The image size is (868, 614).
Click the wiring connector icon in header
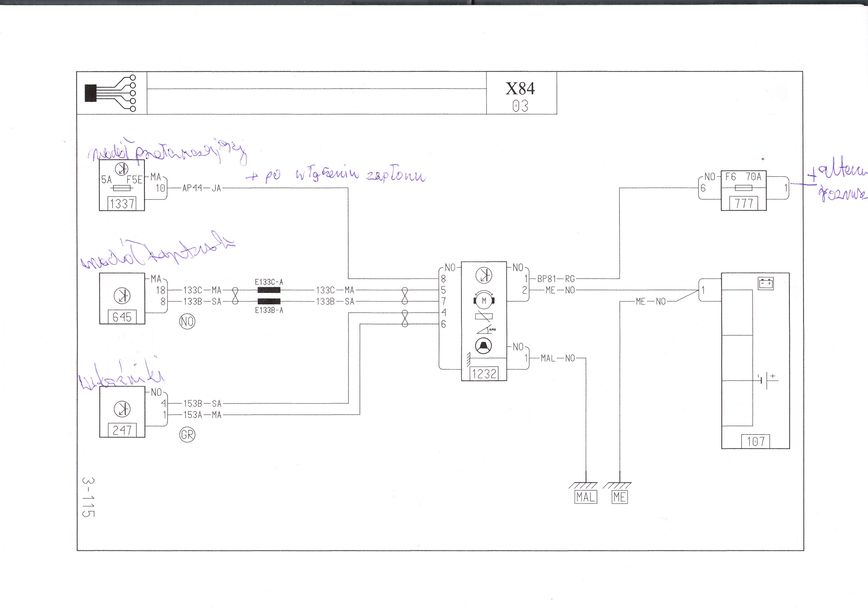[110, 93]
